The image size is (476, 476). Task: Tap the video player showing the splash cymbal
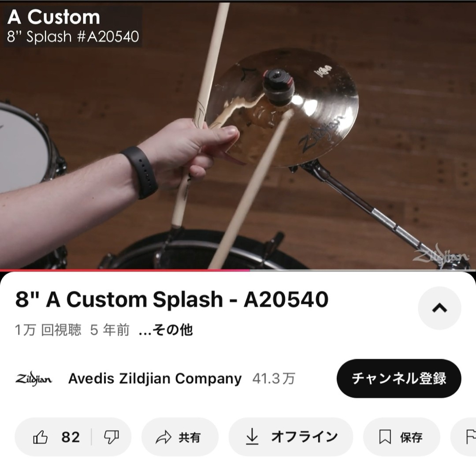[238, 135]
